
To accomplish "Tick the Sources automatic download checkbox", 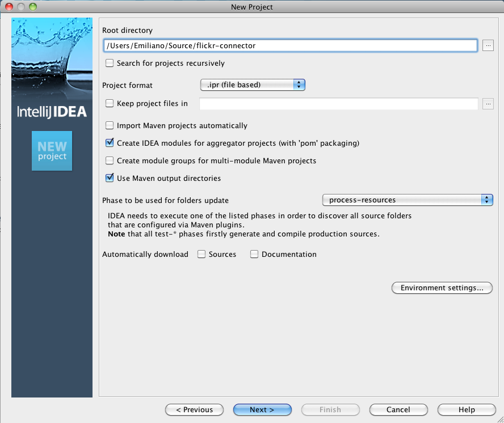I will [x=201, y=255].
